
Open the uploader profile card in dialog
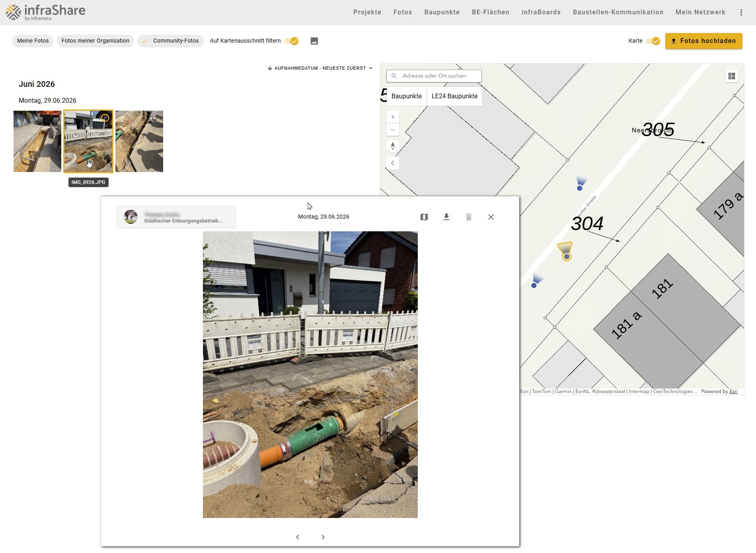(x=176, y=217)
